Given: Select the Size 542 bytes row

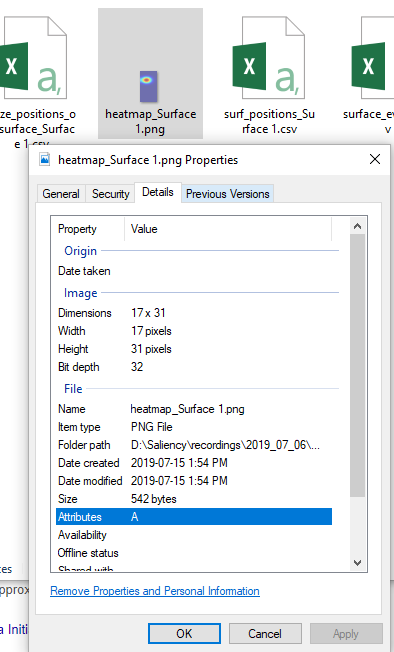Looking at the screenshot, I should tap(194, 499).
